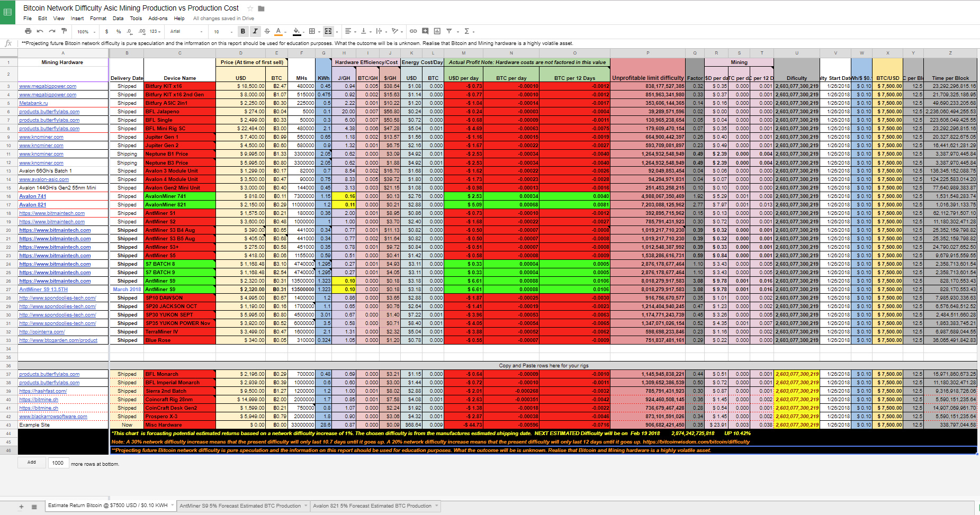Click the vertical align icon
Screen dimensions: 980x515
tap(363, 31)
